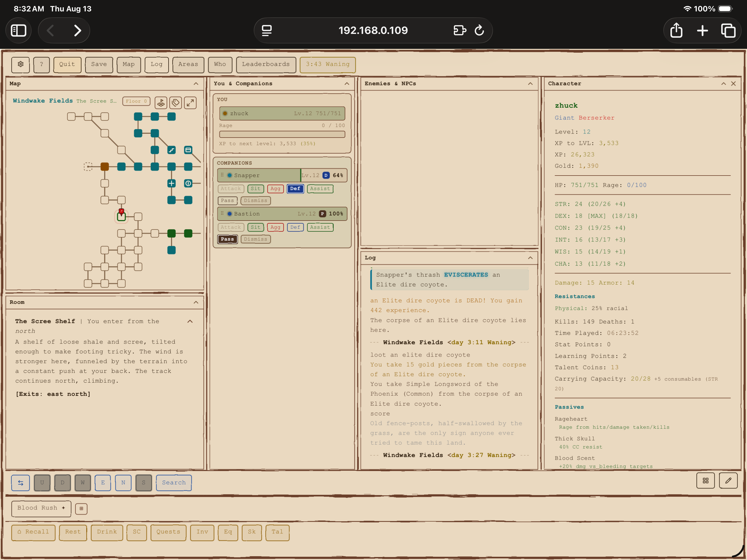The image size is (747, 560).
Task: Click the grid icon beside Blood Rush
Action: [81, 509]
